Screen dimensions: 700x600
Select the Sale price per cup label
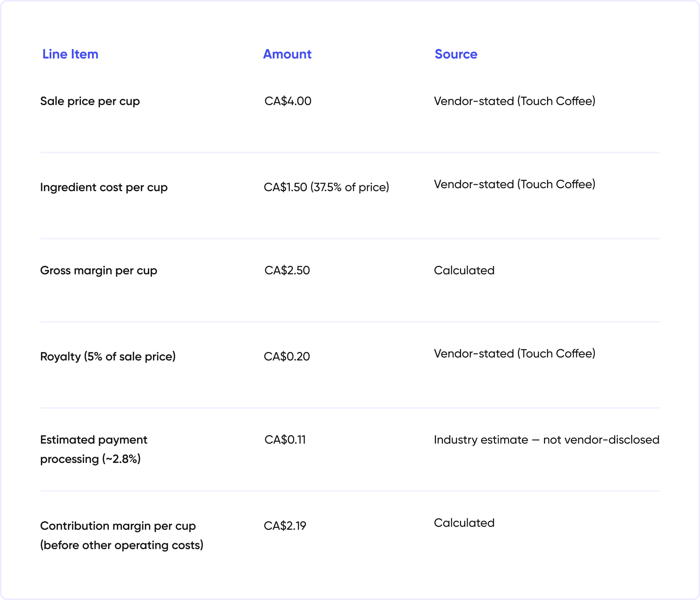pyautogui.click(x=90, y=101)
